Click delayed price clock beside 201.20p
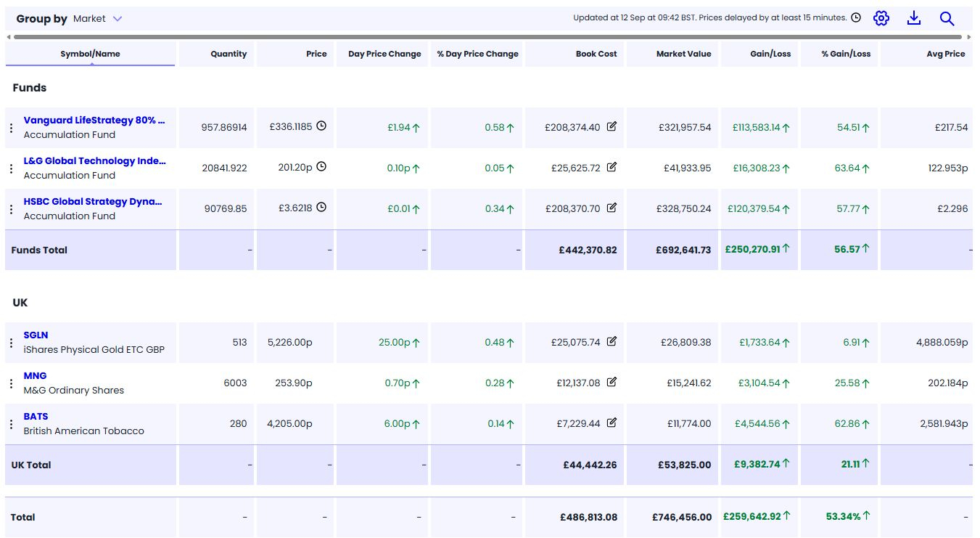Image resolution: width=980 pixels, height=538 pixels. (321, 167)
